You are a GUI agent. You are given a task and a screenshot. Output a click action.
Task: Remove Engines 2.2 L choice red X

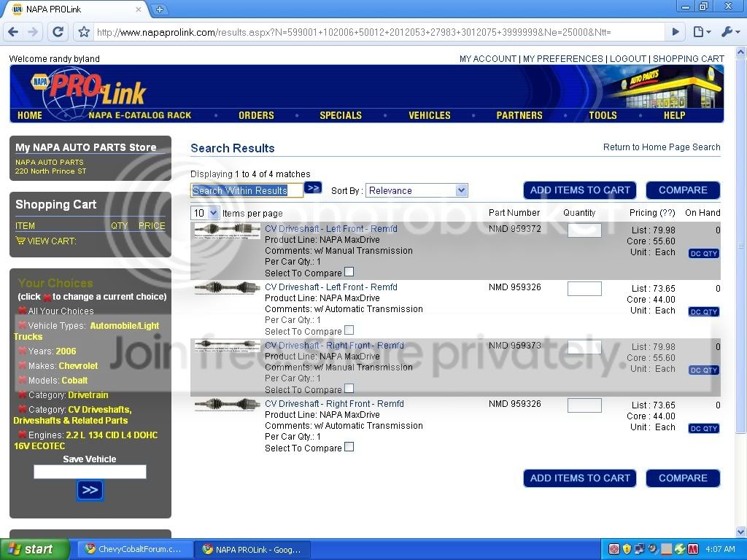click(x=22, y=435)
